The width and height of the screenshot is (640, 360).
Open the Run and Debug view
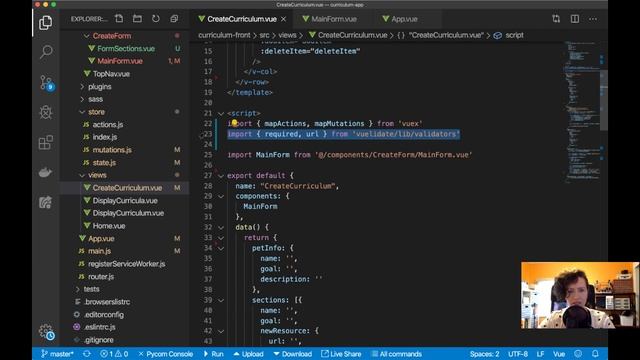pyautogui.click(x=46, y=112)
